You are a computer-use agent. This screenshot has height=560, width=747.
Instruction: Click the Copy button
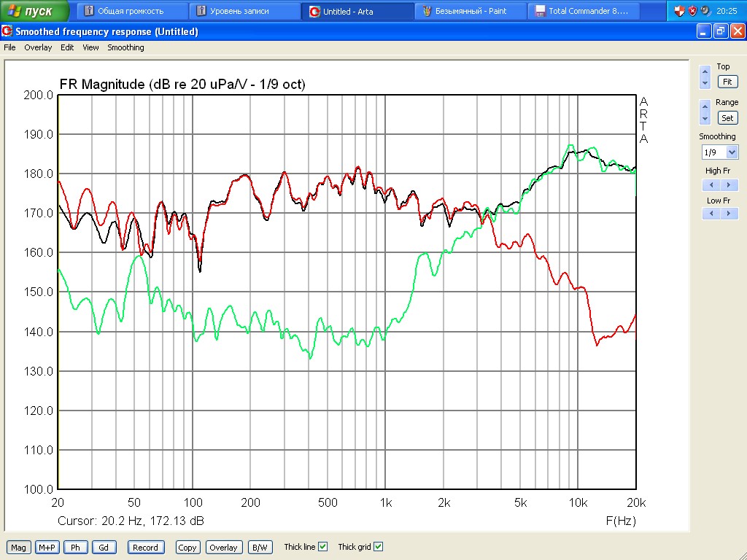click(x=187, y=548)
